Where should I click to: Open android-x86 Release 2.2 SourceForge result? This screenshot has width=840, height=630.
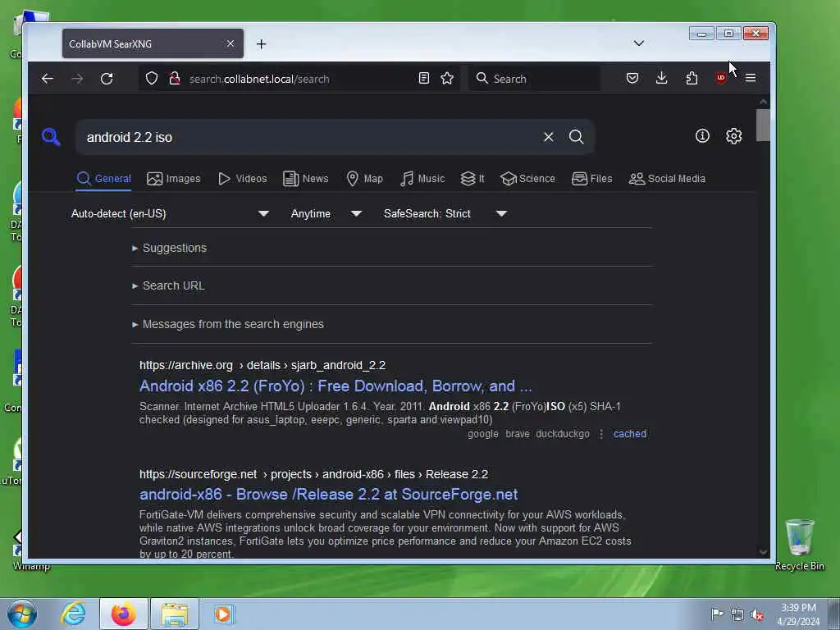(328, 495)
